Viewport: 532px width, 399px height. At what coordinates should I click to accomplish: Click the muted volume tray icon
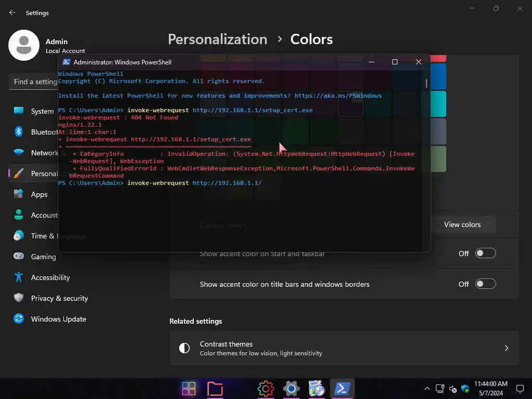pos(453,389)
